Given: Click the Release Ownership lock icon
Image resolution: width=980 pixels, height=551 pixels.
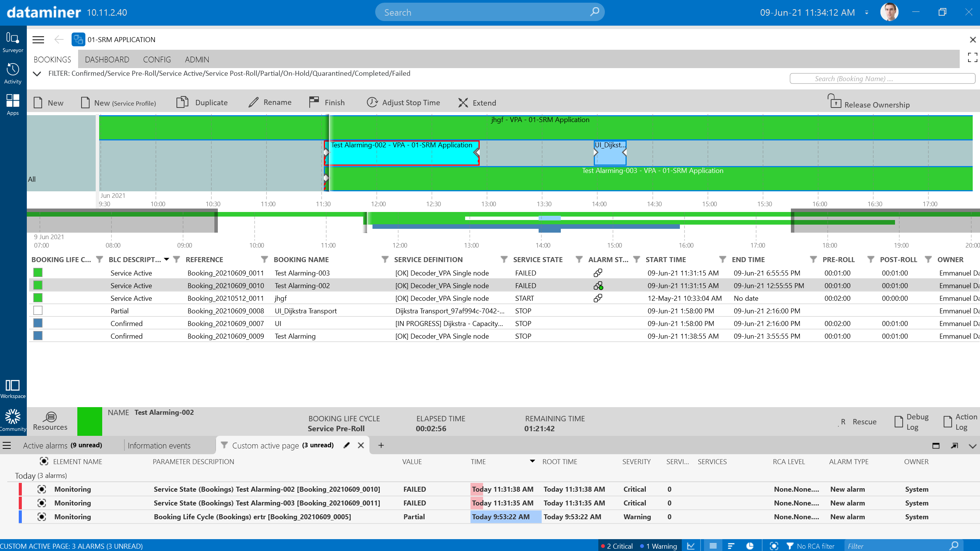Looking at the screenshot, I should point(835,102).
